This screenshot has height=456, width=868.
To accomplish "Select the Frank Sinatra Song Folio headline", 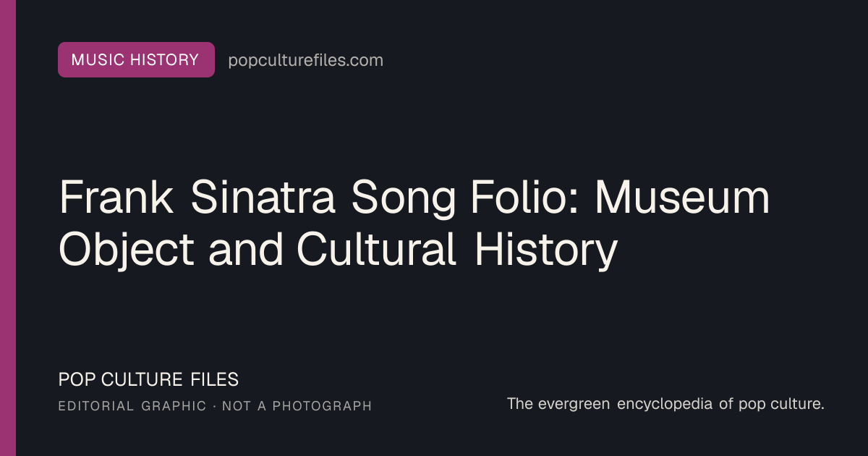I will tap(414, 224).
